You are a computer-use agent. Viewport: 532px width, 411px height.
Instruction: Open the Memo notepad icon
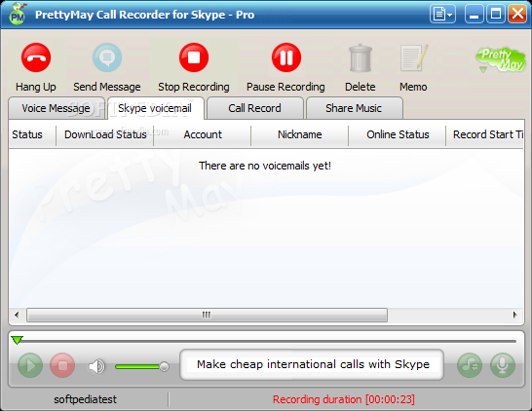click(x=413, y=57)
